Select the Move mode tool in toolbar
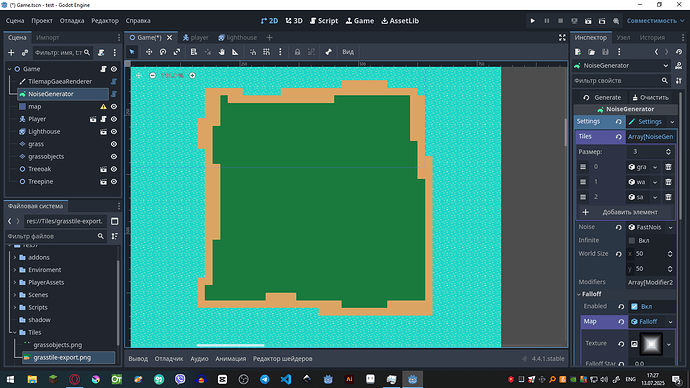 click(149, 52)
